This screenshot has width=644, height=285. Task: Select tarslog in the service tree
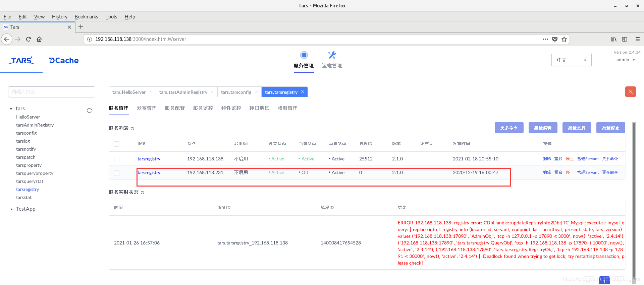[23, 141]
